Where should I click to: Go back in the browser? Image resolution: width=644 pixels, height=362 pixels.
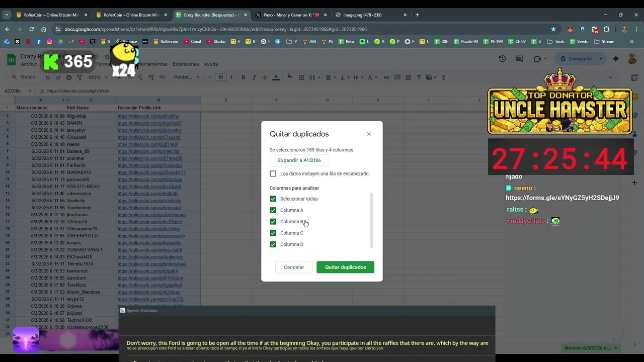(7, 29)
